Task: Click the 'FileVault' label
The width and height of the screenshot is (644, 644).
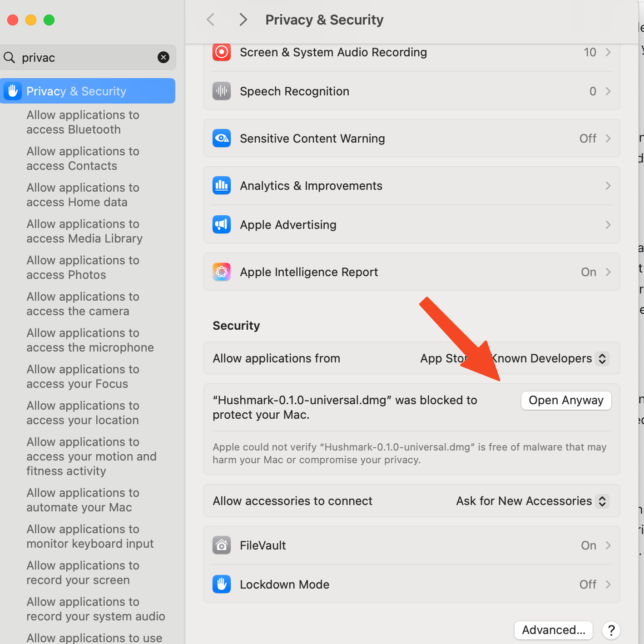Action: click(263, 545)
